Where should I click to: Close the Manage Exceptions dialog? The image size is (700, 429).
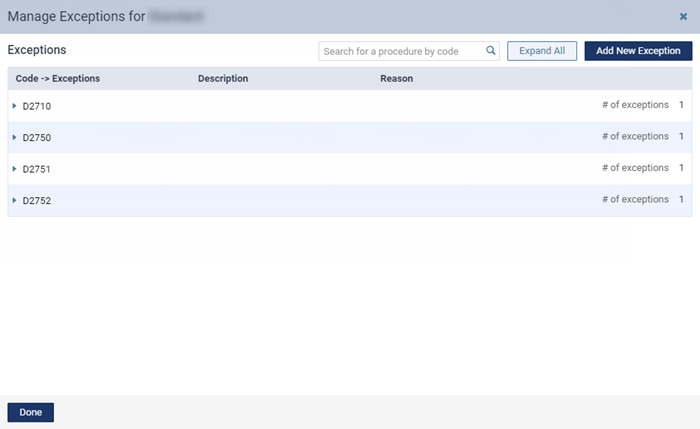(683, 17)
